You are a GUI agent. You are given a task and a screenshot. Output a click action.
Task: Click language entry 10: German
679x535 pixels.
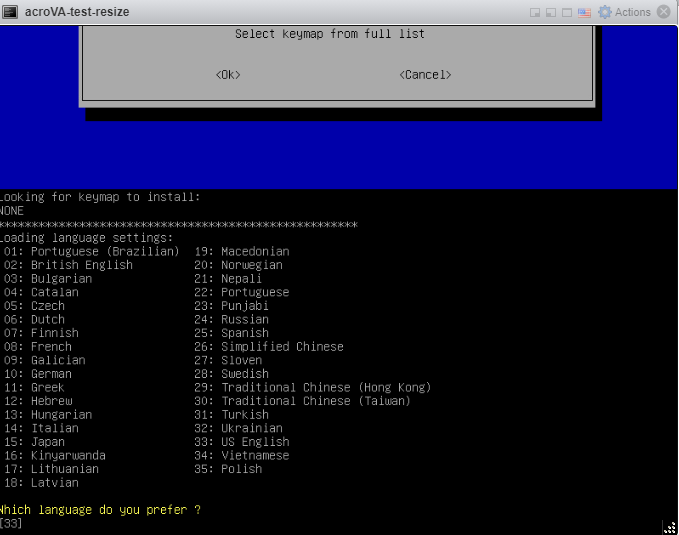click(x=38, y=374)
